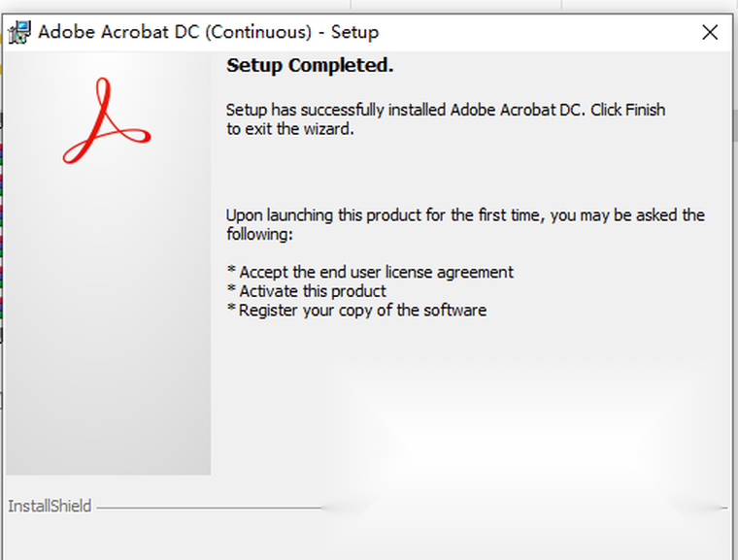Click the "Setup Completed." heading
738x560 pixels.
coord(309,66)
